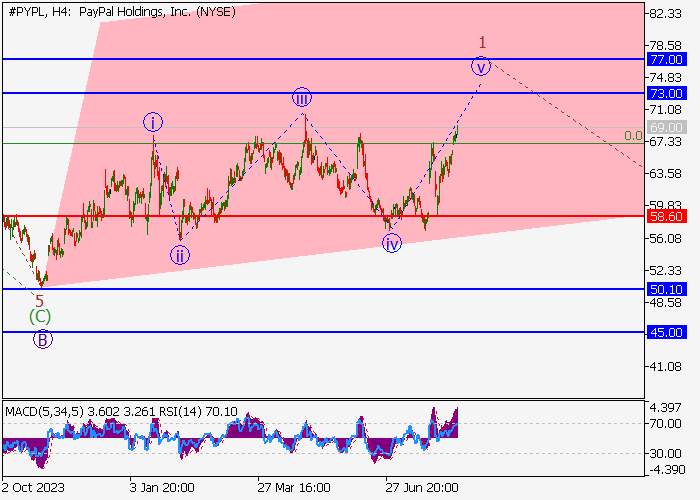
Task: Click the 70.00 RSI axis level
Action: coord(665,423)
